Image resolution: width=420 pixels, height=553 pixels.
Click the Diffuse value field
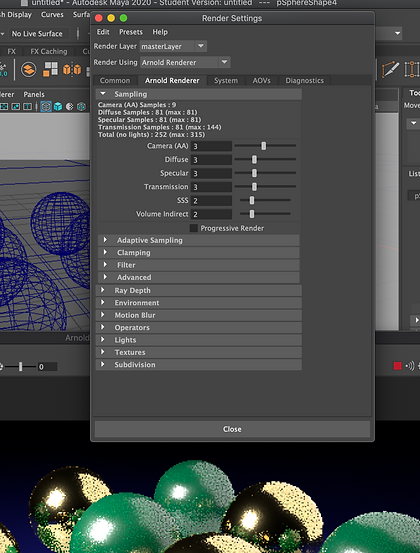(x=211, y=160)
